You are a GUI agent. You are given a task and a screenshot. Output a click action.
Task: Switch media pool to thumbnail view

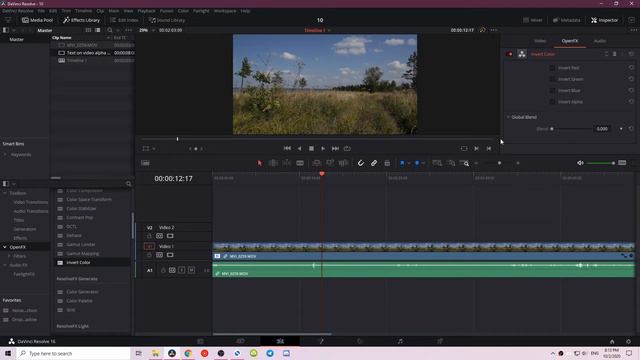point(88,30)
